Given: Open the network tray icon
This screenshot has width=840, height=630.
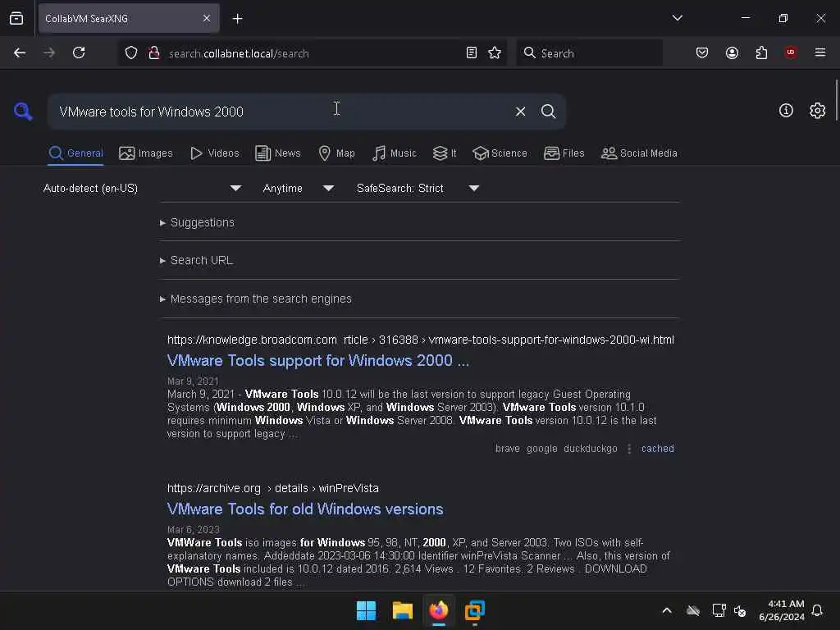Looking at the screenshot, I should (x=719, y=610).
